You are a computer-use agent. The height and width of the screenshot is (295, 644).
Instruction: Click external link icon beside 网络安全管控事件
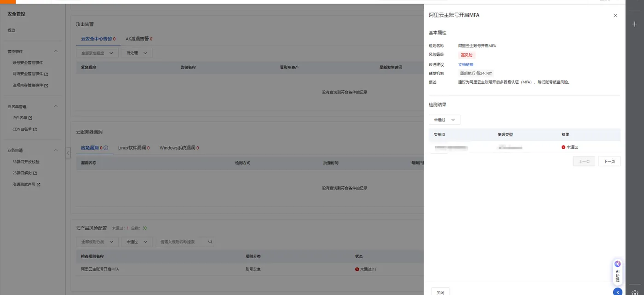click(46, 74)
